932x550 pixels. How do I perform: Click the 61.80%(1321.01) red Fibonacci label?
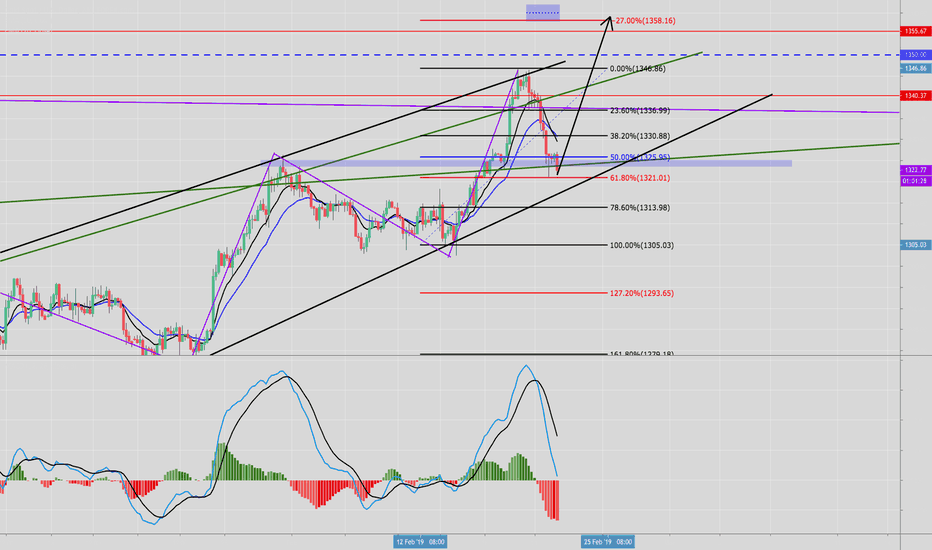640,178
